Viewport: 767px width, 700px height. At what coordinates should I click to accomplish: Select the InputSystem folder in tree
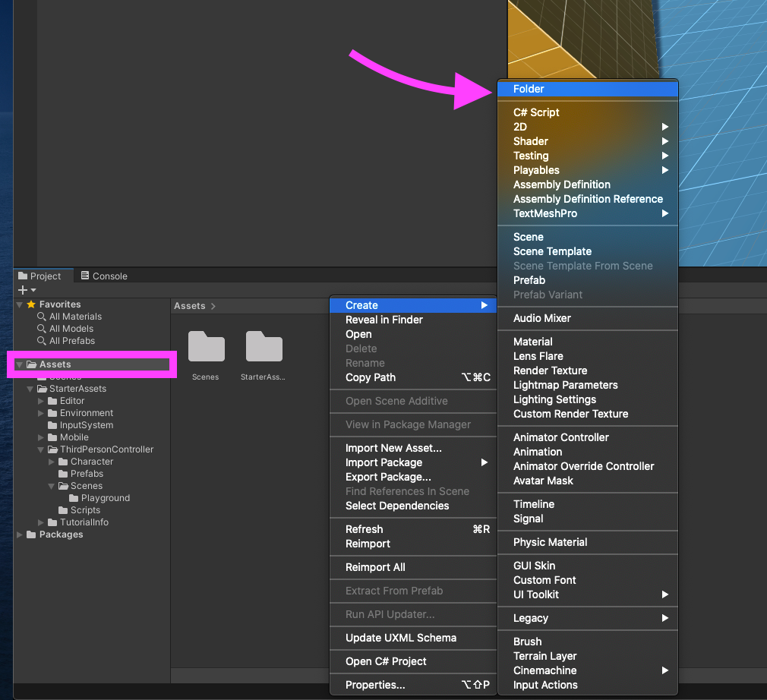point(86,425)
